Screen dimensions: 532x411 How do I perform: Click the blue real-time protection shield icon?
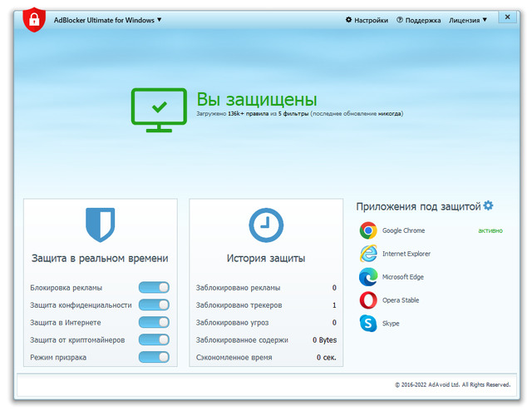point(101,225)
